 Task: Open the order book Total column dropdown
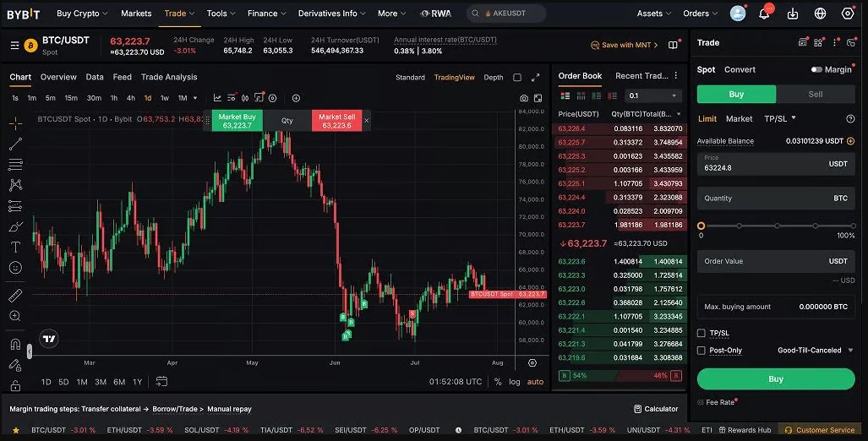click(x=679, y=115)
